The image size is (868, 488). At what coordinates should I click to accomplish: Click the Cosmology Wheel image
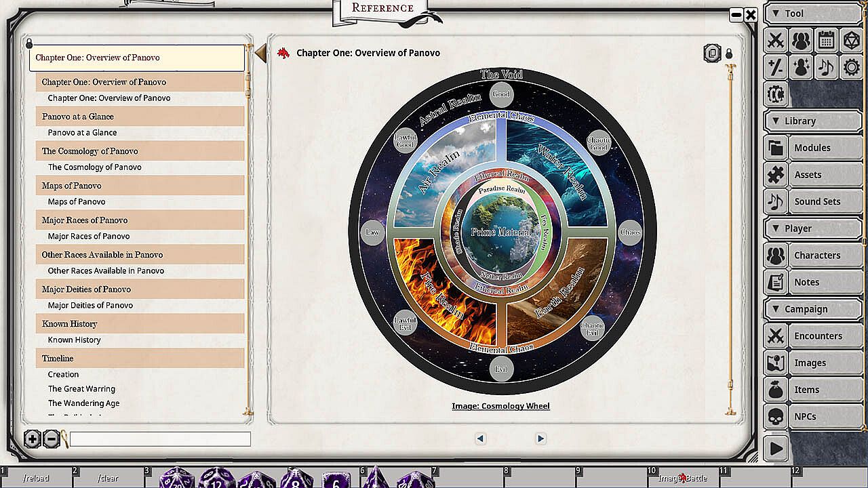(x=502, y=231)
